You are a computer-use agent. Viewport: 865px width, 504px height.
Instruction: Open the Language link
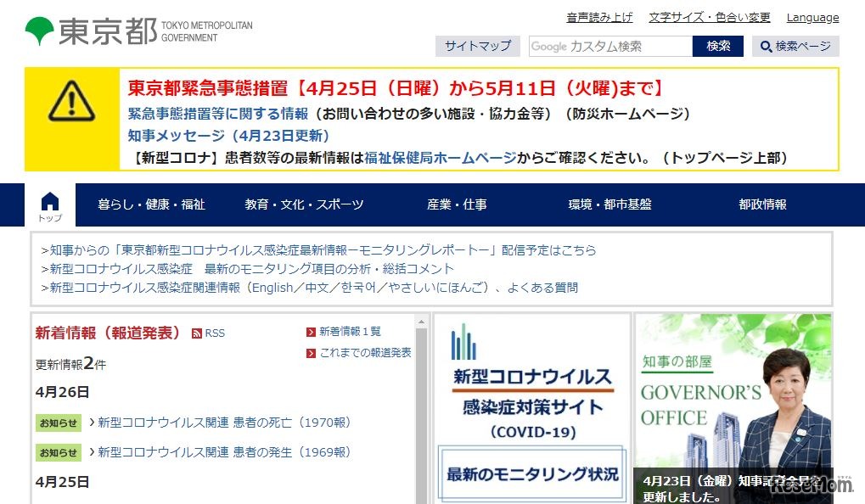812,18
